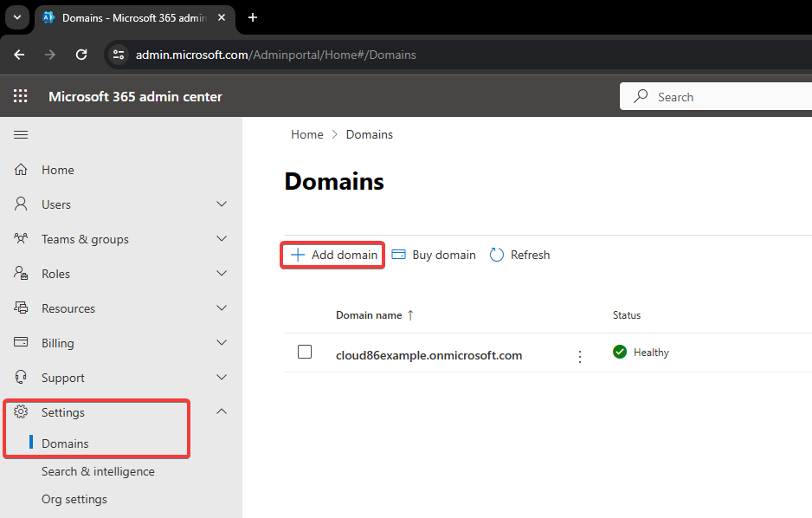Click the Teams & groups people icon
The width and height of the screenshot is (812, 518).
pos(21,238)
